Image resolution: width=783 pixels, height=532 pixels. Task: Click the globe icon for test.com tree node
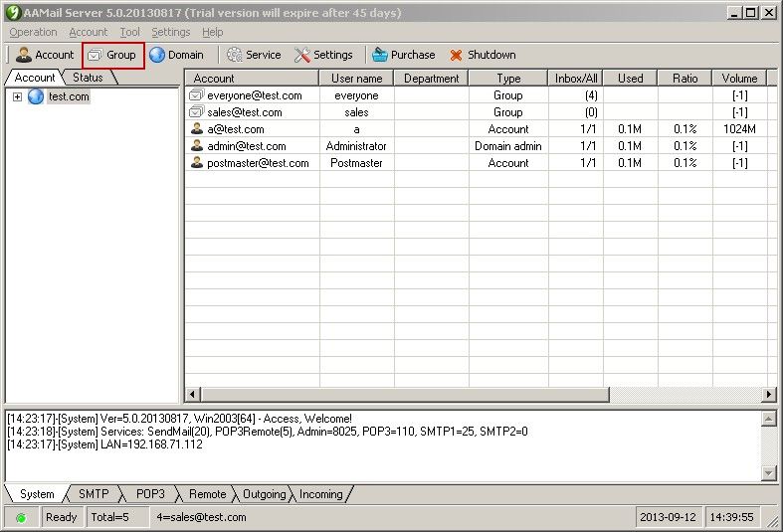point(36,96)
